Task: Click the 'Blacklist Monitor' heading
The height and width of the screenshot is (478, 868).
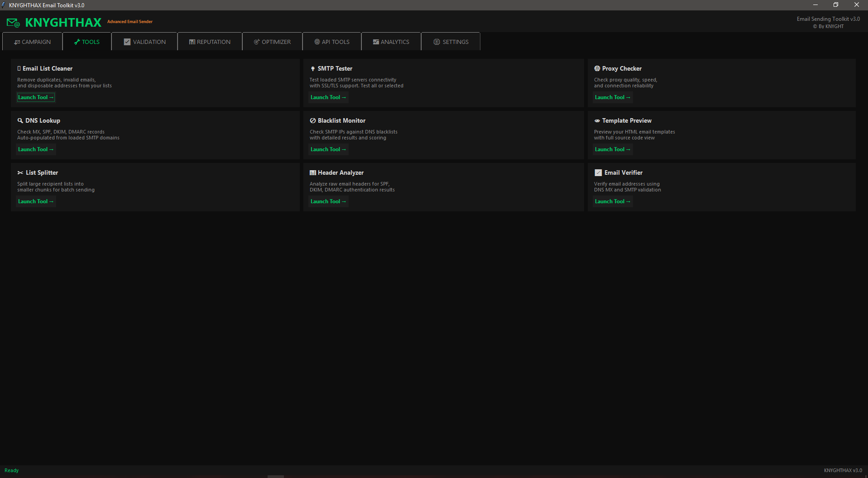Action: 341,120
